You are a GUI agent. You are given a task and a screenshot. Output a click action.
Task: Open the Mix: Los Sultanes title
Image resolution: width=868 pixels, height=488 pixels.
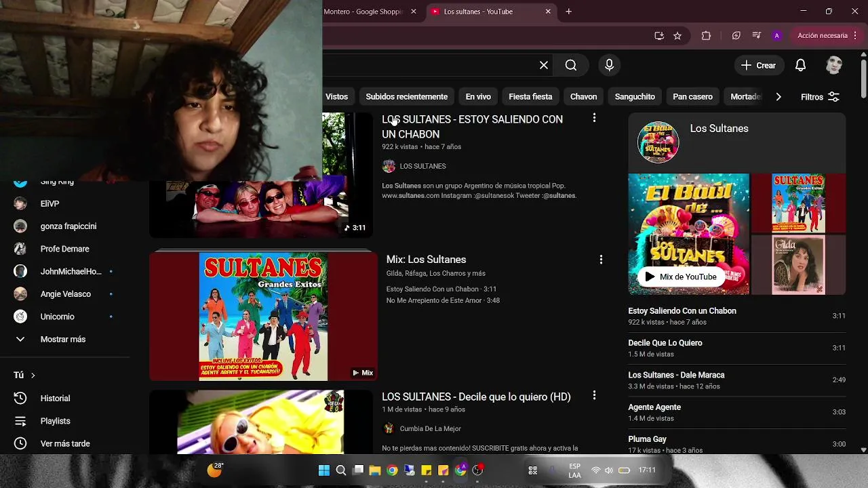pyautogui.click(x=426, y=260)
